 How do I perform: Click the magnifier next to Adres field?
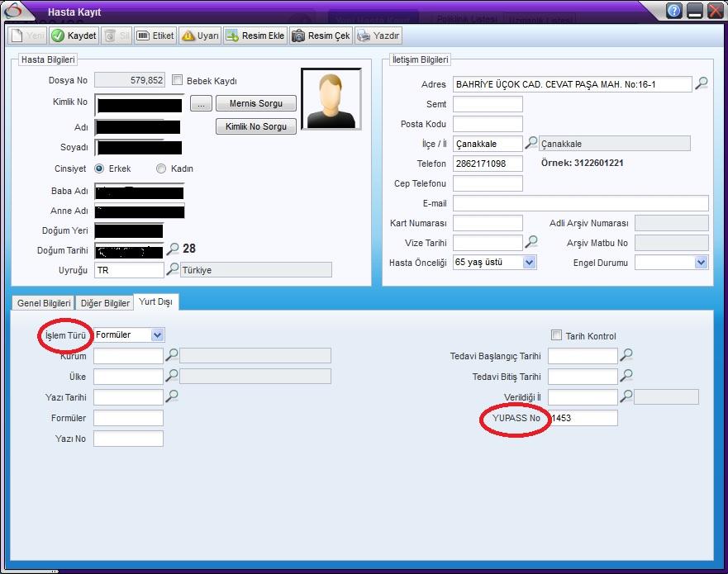[x=701, y=83]
